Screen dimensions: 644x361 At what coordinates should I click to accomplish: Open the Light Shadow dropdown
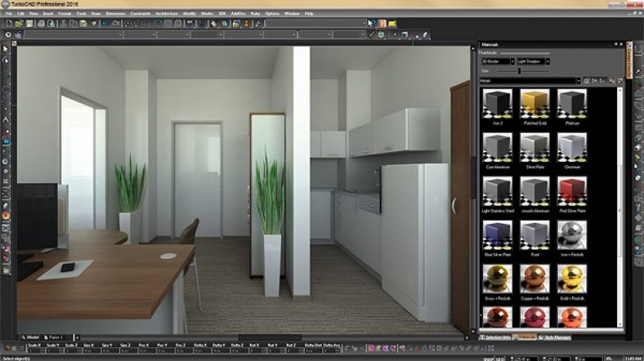point(533,61)
